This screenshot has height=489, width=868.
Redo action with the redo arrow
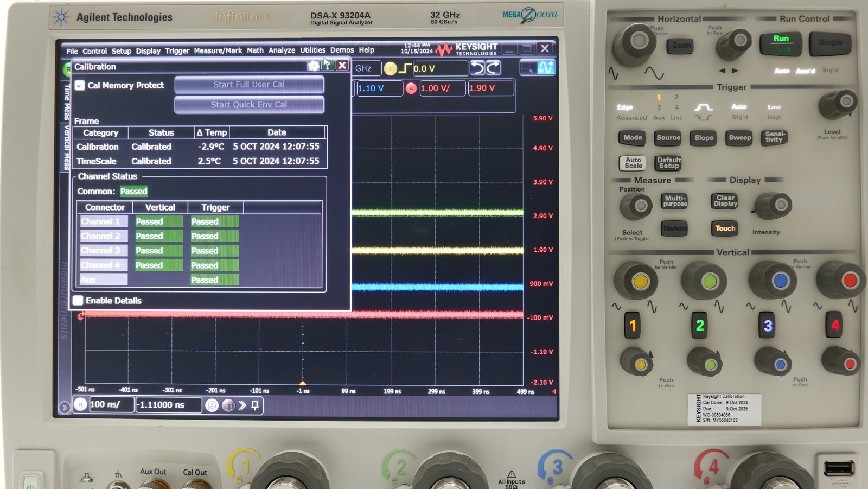point(493,68)
